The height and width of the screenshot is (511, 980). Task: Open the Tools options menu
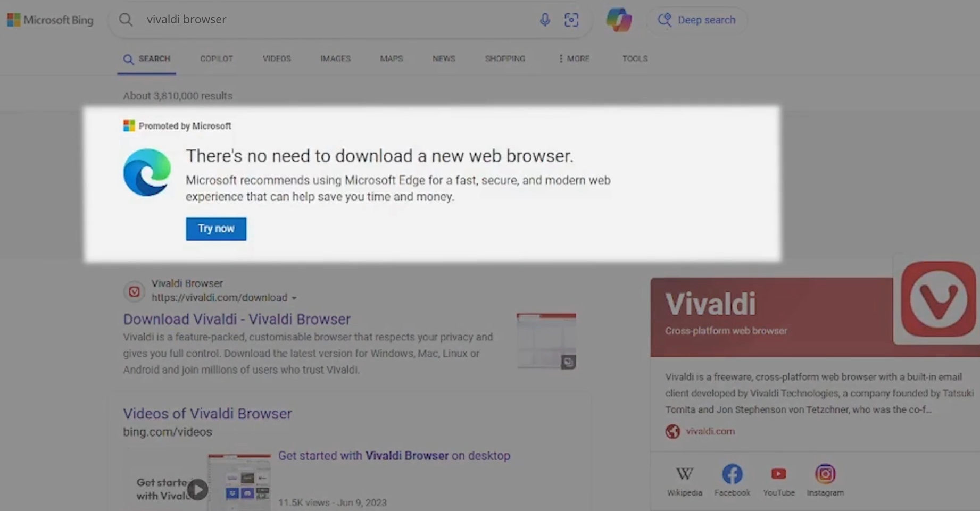click(x=635, y=58)
